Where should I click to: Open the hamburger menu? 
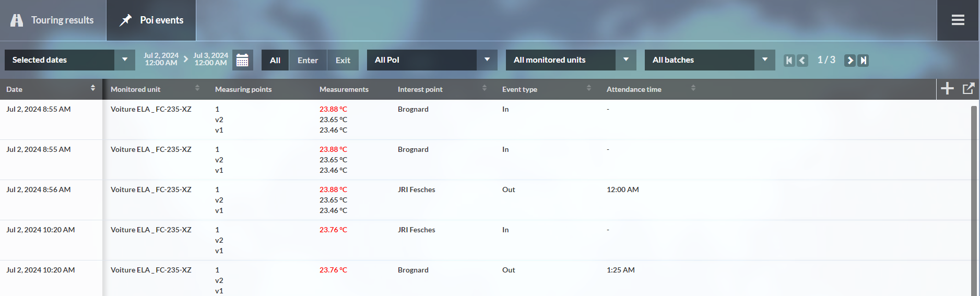(x=958, y=20)
